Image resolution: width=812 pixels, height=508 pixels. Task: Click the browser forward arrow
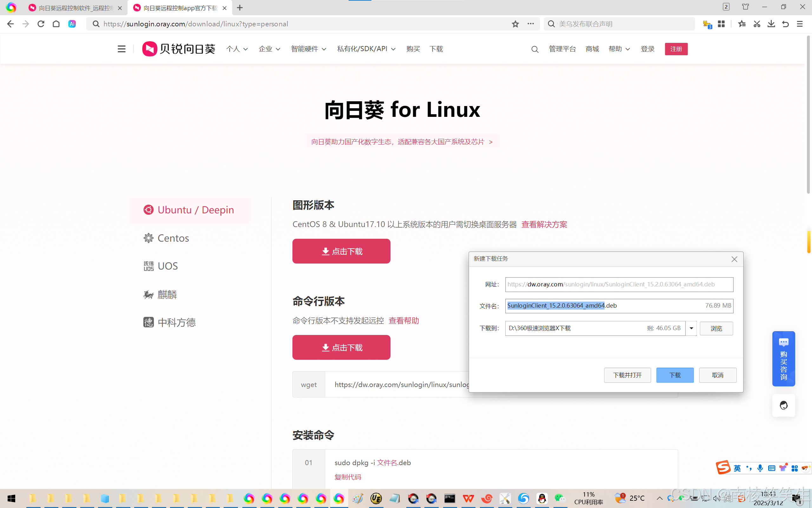(x=25, y=24)
